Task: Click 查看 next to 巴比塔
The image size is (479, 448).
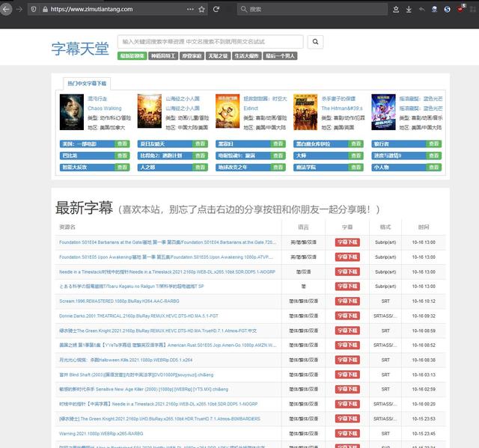Action: [x=122, y=156]
